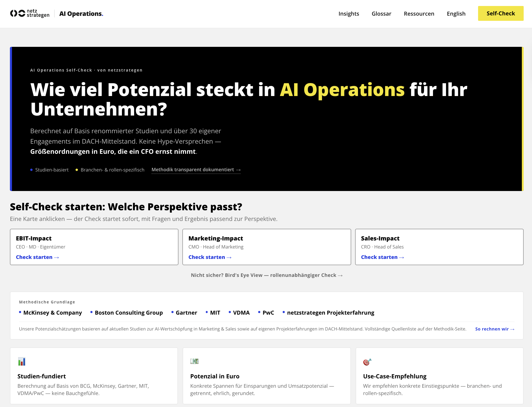
Task: Switch language to English
Action: pos(456,14)
